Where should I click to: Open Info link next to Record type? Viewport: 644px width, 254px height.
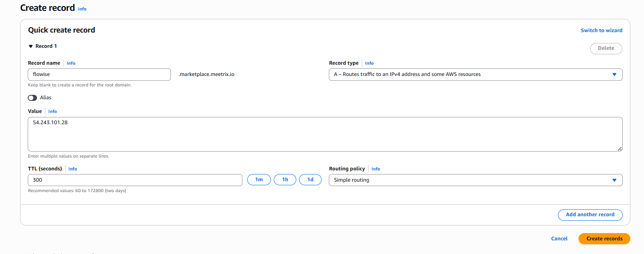coord(369,63)
